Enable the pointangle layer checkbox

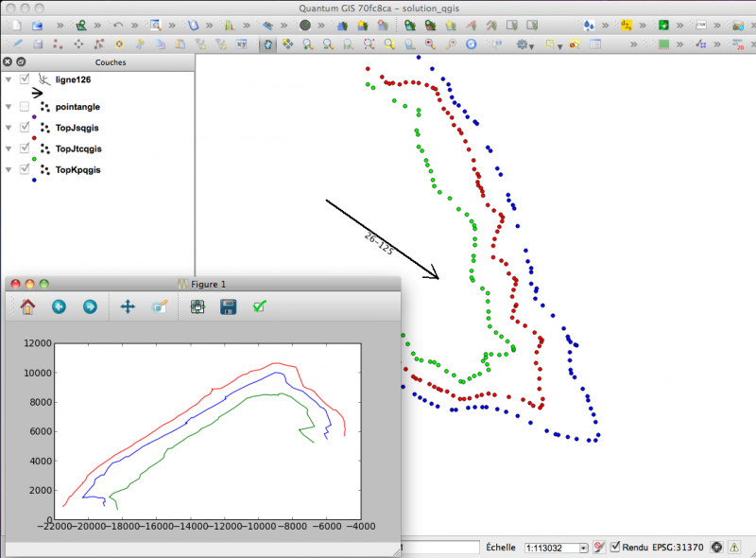click(x=25, y=107)
